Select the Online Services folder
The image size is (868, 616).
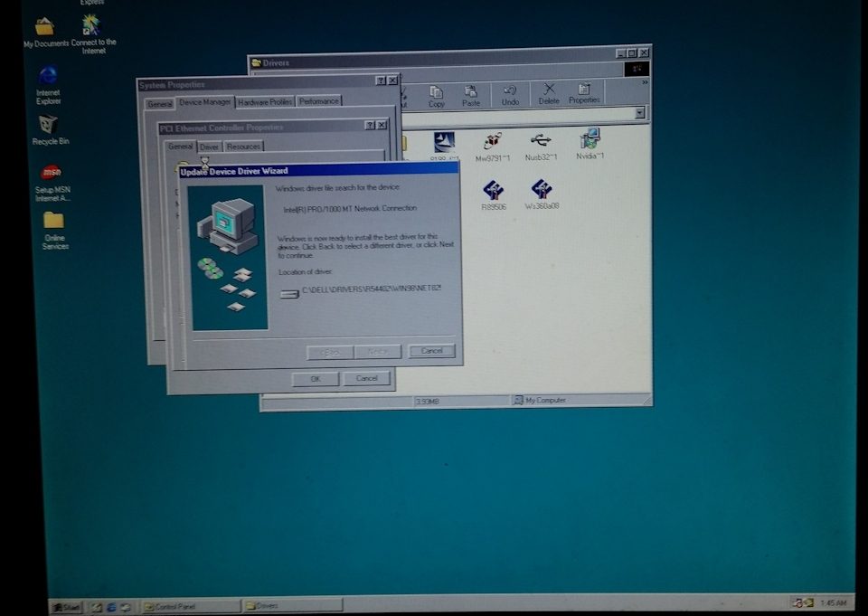(54, 231)
